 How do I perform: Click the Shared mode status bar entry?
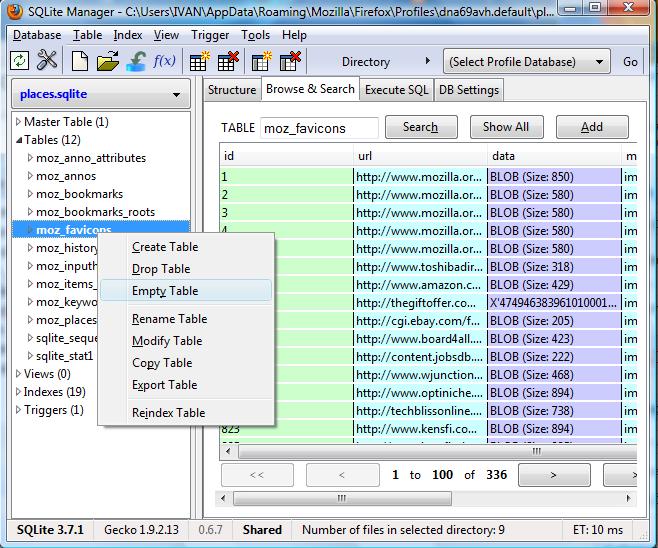[262, 530]
